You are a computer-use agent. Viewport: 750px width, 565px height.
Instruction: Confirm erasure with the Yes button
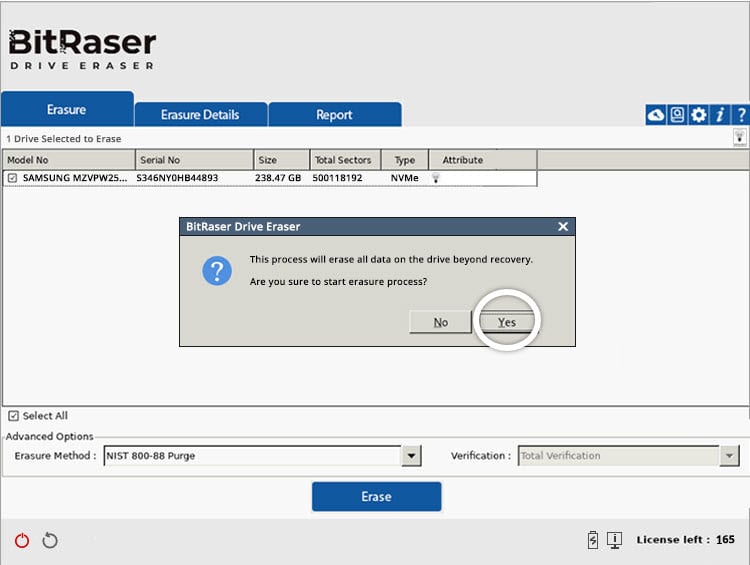[x=507, y=322]
